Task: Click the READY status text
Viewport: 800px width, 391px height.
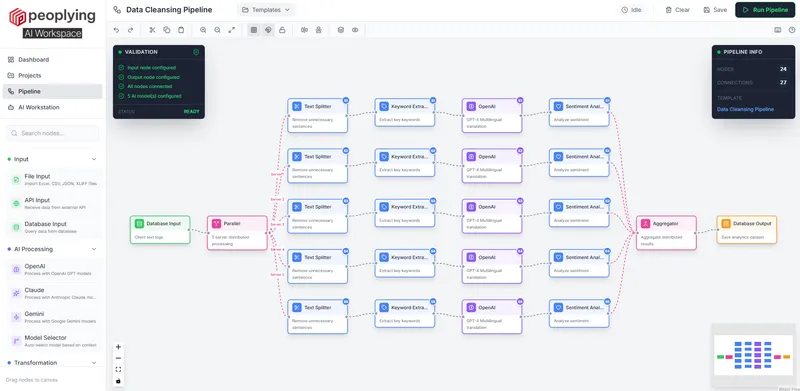Action: [192, 111]
